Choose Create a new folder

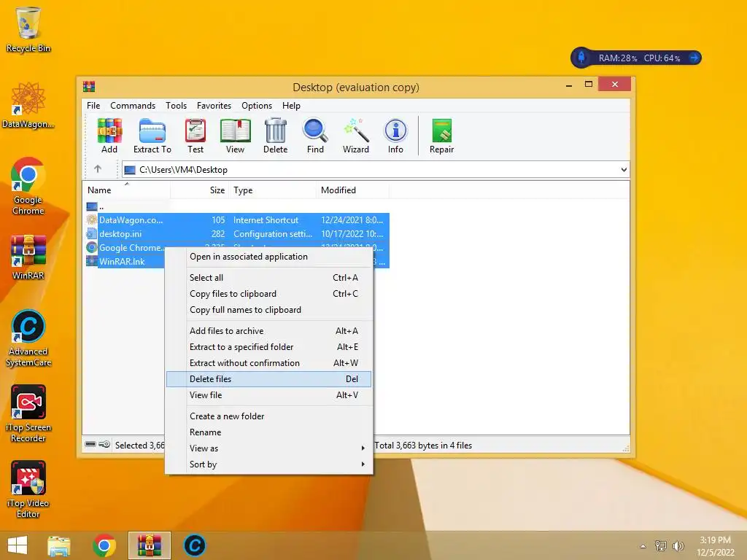(269, 416)
